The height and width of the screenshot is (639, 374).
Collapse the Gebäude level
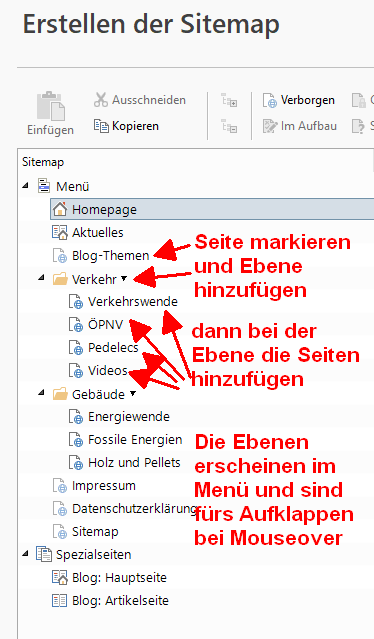tap(41, 393)
